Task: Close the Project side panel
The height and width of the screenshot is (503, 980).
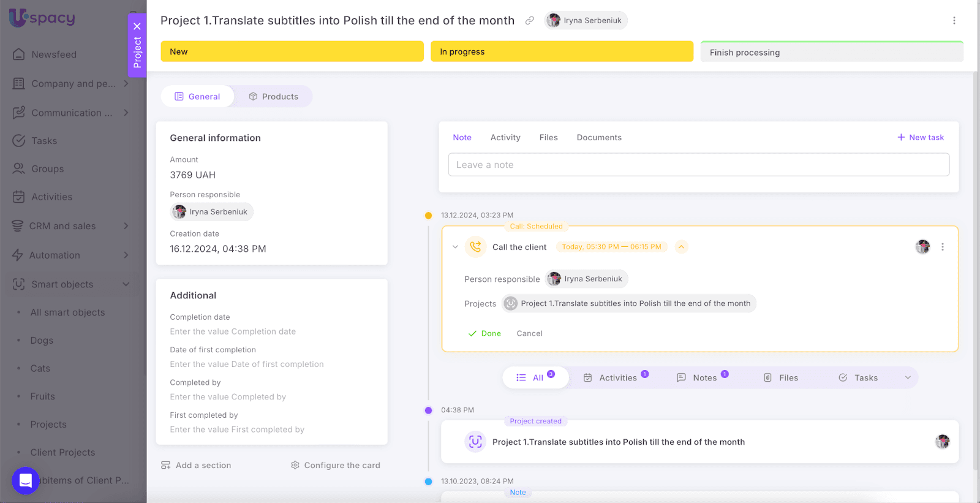Action: (x=137, y=26)
